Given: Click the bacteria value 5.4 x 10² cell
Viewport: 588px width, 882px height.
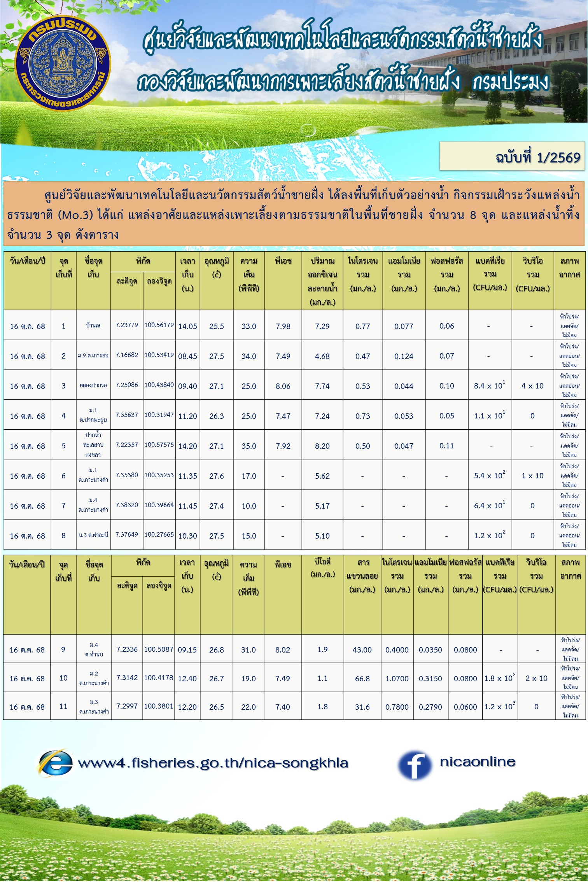Looking at the screenshot, I should click(x=490, y=475).
